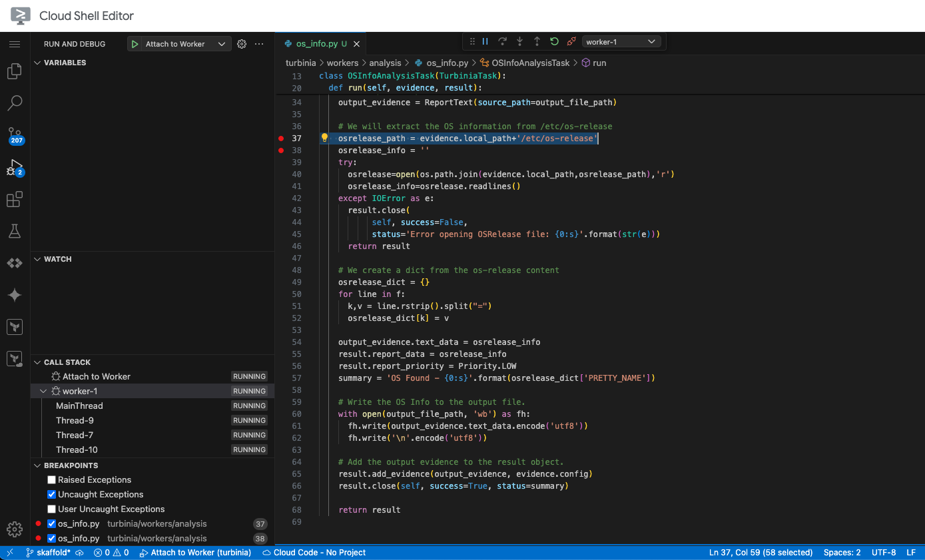925x560 pixels.
Task: Open the hamburger menu icon
Action: (15, 44)
